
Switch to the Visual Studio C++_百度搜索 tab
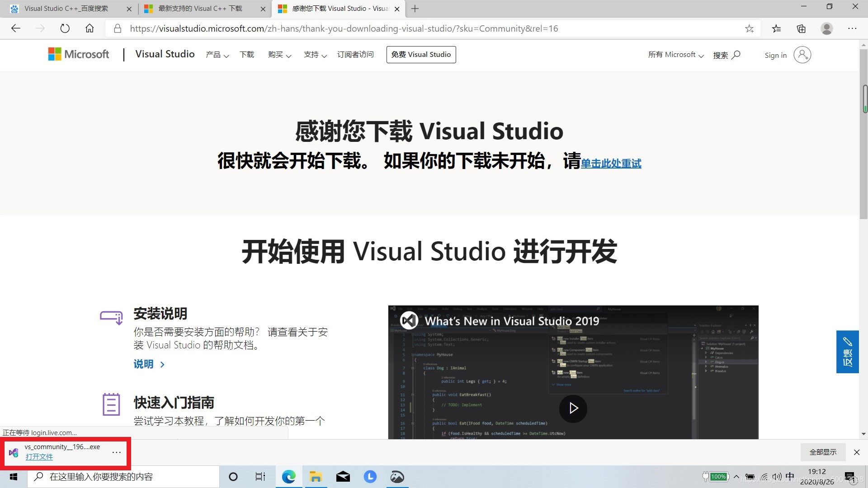[66, 9]
